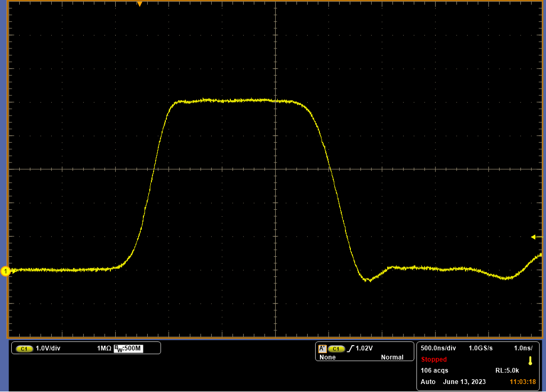Open the 1.0V/div vertical scale setting
This screenshot has height=392, width=546.
47,348
